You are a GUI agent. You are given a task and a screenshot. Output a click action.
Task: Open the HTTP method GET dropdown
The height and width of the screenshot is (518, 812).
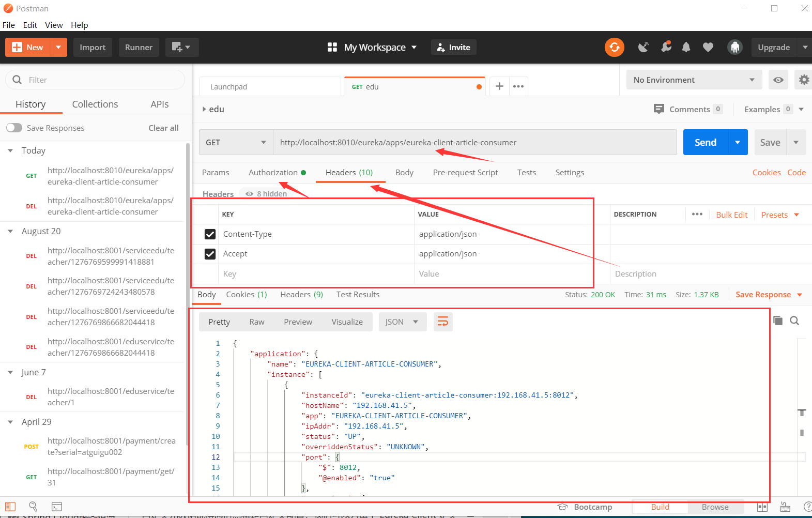[x=236, y=142]
